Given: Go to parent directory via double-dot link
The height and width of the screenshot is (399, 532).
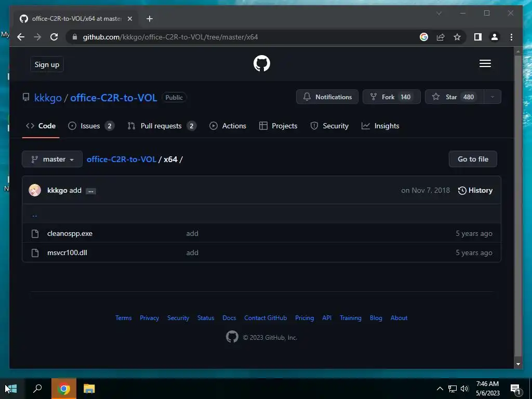Looking at the screenshot, I should click(35, 215).
